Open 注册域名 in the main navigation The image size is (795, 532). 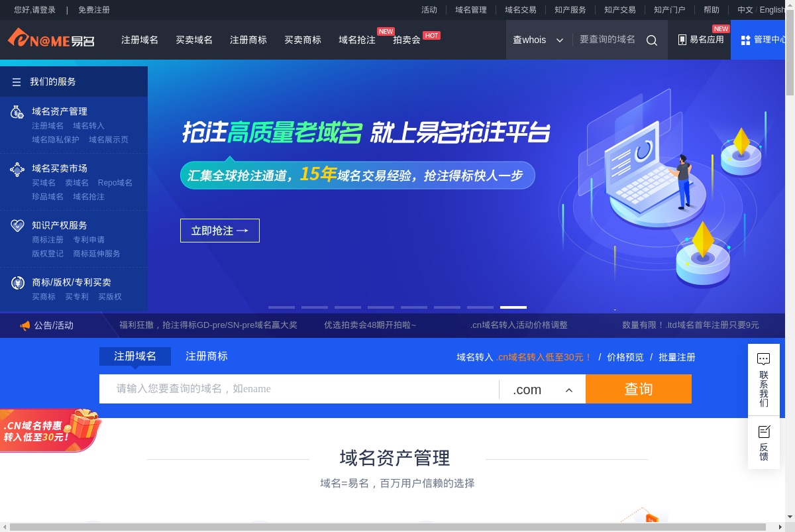140,40
